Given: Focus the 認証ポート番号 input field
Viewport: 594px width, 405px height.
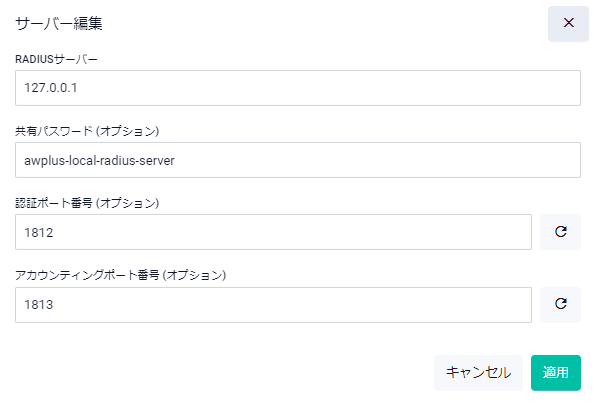Looking at the screenshot, I should (273, 232).
